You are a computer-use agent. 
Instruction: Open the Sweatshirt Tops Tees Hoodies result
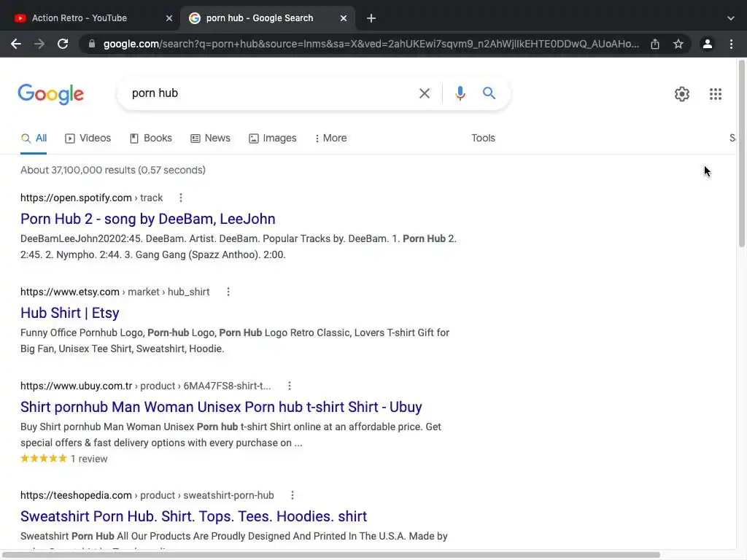point(193,516)
